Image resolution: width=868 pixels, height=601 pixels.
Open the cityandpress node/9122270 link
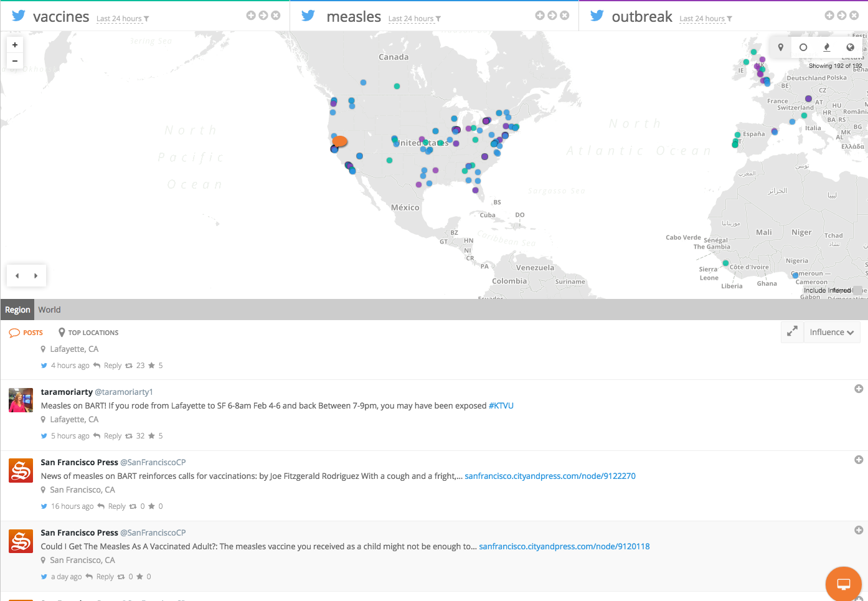(550, 476)
